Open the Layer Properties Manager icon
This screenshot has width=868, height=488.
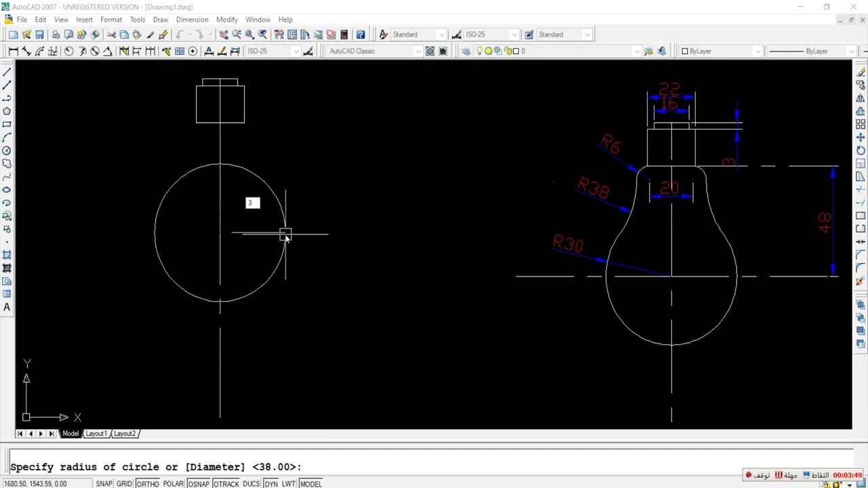click(x=466, y=52)
